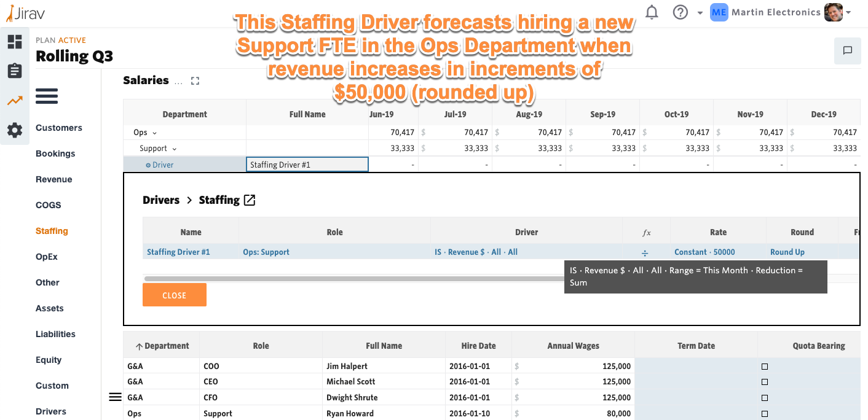The width and height of the screenshot is (868, 420).
Task: Open the dashboards grid icon
Action: coord(14,41)
